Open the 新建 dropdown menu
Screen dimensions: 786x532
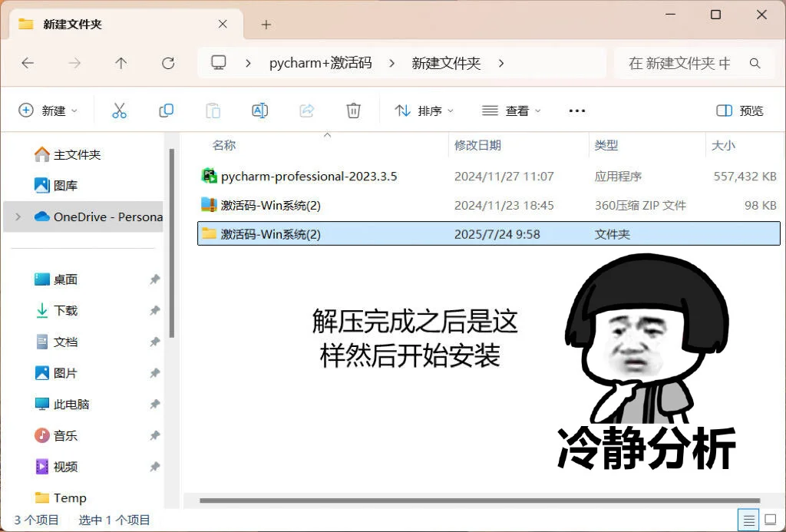pos(48,110)
